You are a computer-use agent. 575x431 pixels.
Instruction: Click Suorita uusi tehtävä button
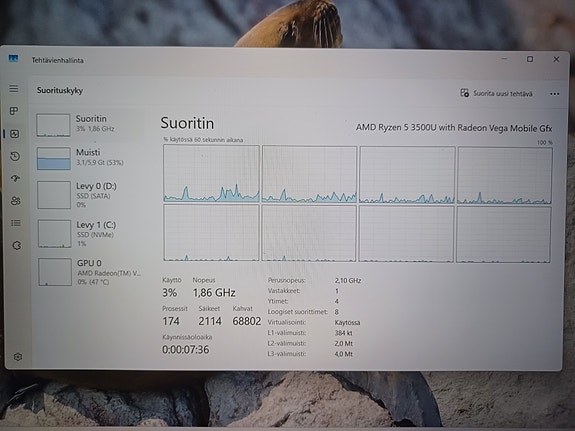tap(496, 93)
